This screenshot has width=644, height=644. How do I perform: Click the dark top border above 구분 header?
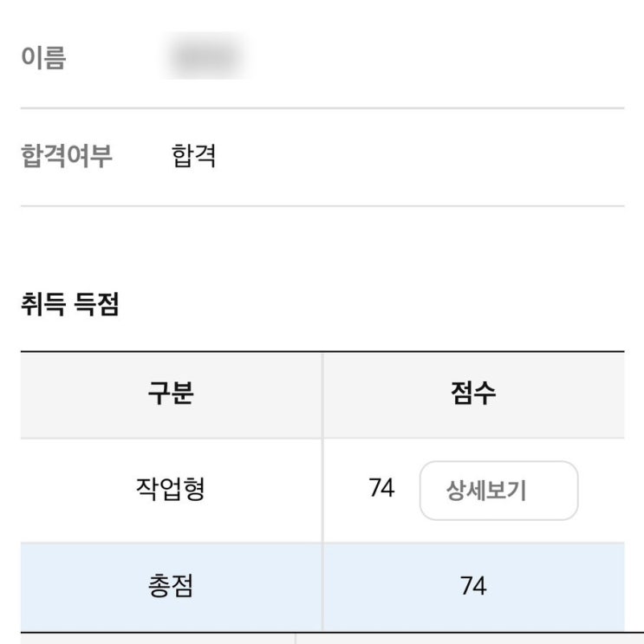322,352
